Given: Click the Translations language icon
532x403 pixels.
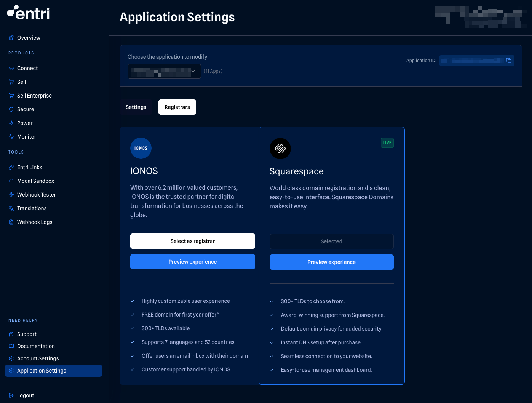Looking at the screenshot, I should [11, 208].
